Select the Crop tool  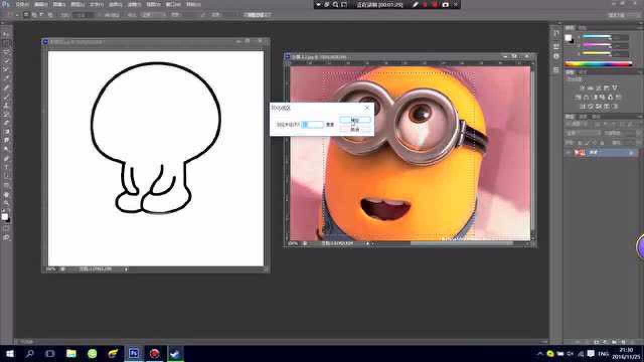click(7, 69)
